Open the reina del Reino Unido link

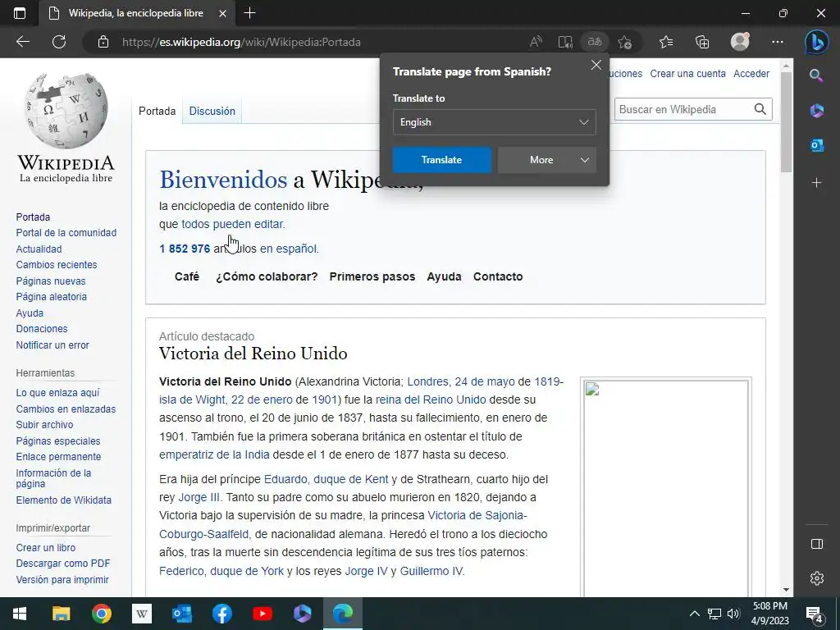pyautogui.click(x=431, y=399)
